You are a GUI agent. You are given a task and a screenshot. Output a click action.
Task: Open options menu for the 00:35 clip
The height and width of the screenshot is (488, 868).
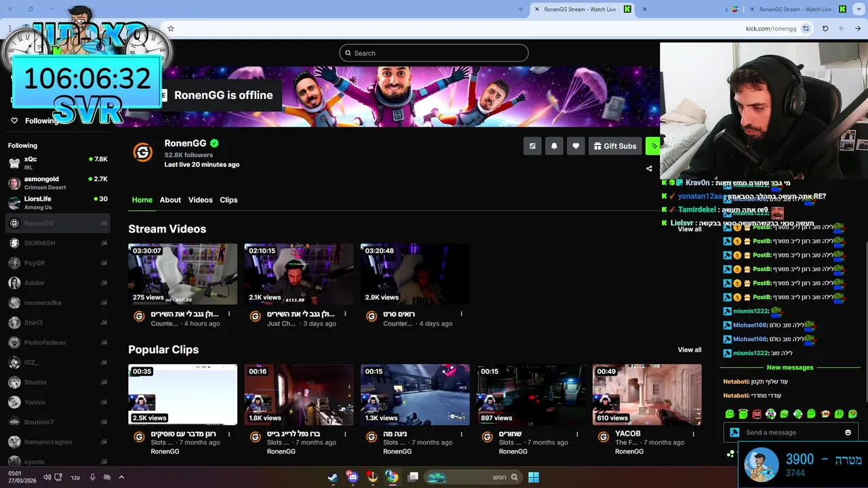point(229,434)
